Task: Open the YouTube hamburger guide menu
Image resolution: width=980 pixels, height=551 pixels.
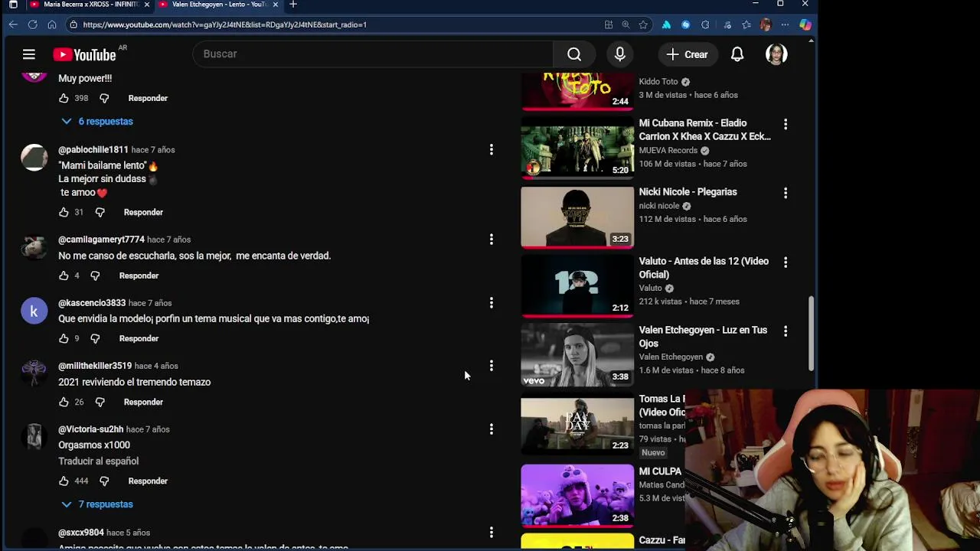Action: pos(28,54)
